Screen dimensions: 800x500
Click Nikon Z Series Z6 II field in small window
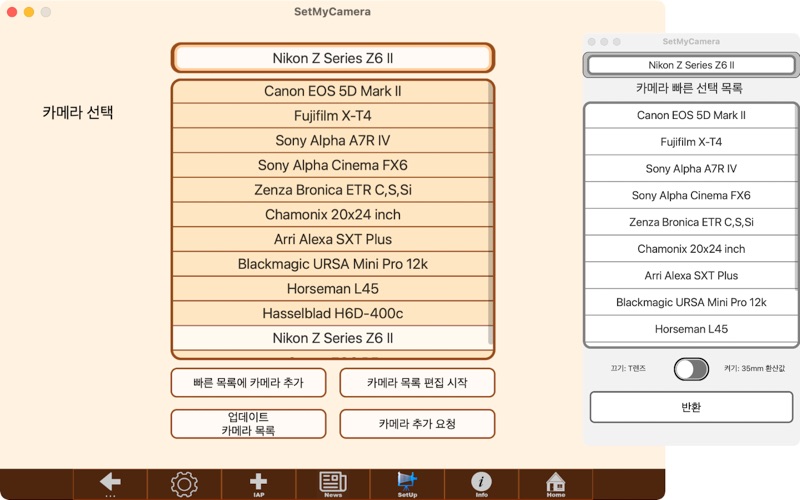[691, 65]
